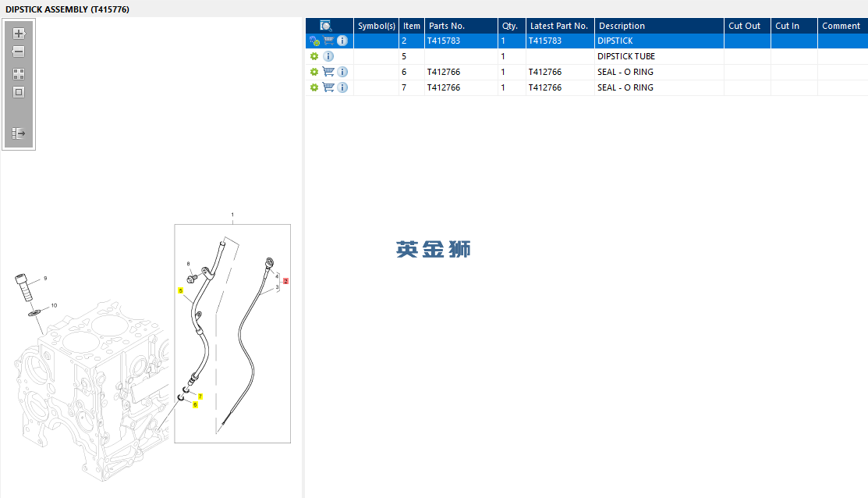868x498 pixels.
Task: Click the magnifier search icon in table header
Action: (326, 26)
